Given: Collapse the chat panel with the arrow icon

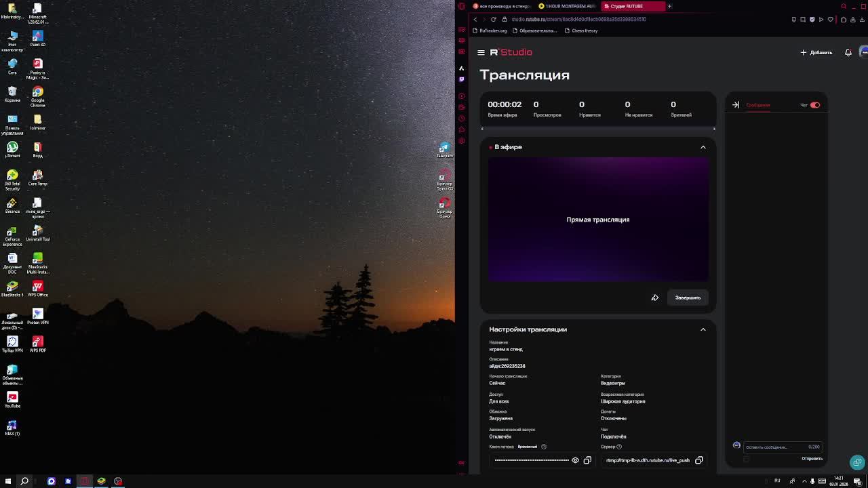Looking at the screenshot, I should (x=736, y=105).
